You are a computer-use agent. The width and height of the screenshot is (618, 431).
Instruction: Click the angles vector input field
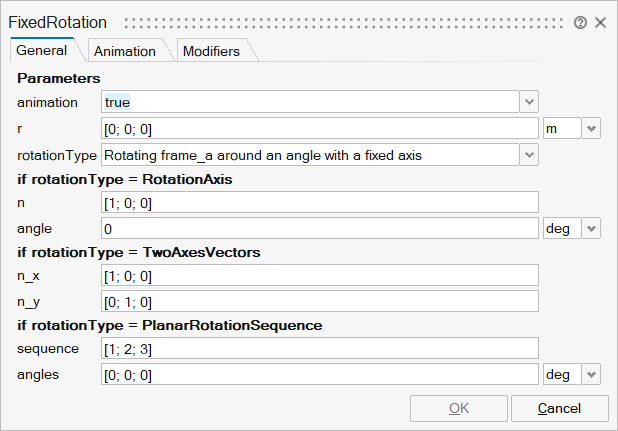pos(320,374)
